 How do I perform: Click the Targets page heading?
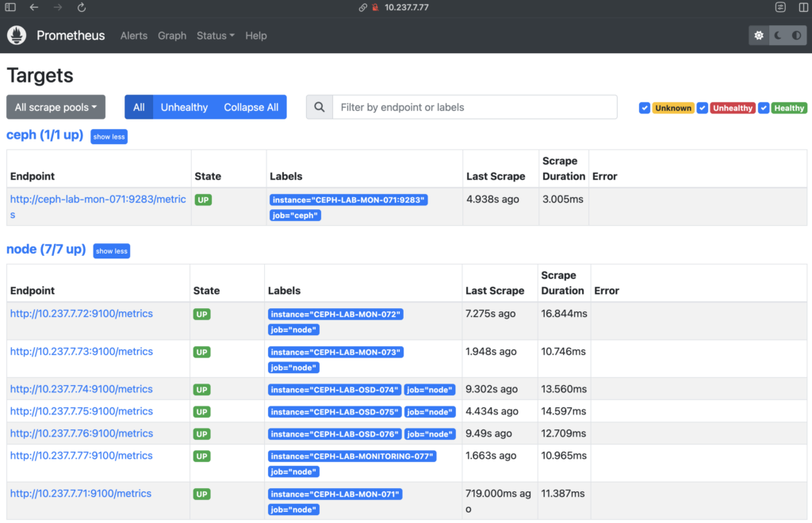coord(40,75)
